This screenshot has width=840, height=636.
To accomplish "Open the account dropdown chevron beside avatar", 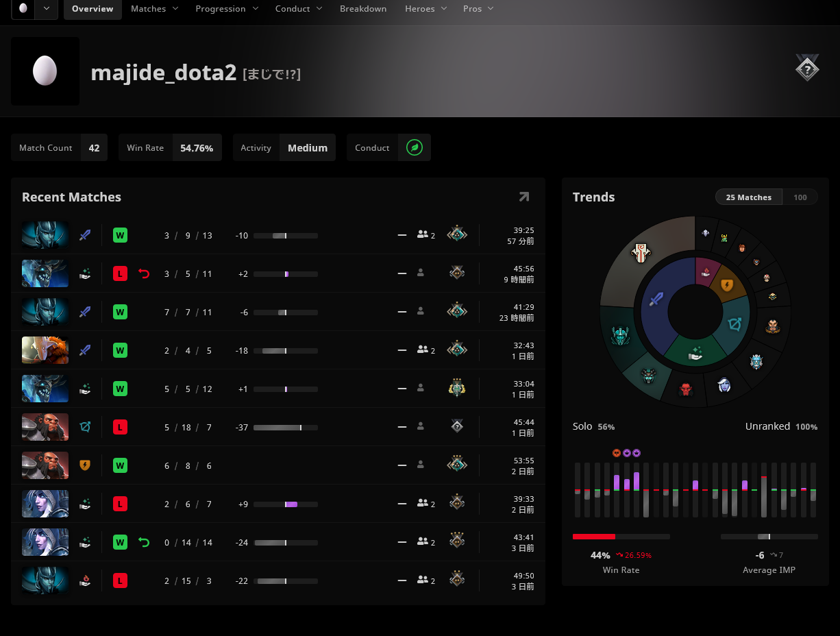I will 47,9.
